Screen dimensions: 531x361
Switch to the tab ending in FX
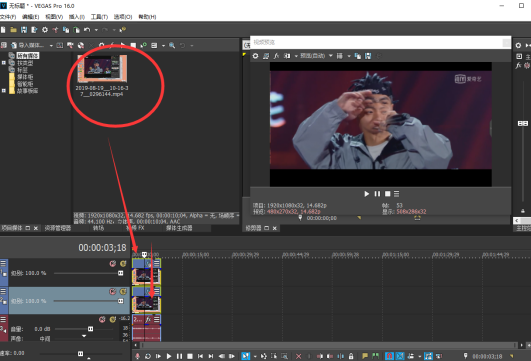click(x=135, y=228)
